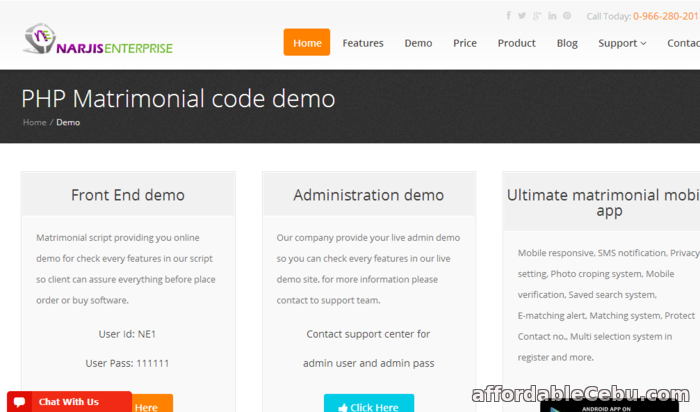Click the Front End demo heading
Viewport: 700px width, 412px height.
pyautogui.click(x=128, y=195)
